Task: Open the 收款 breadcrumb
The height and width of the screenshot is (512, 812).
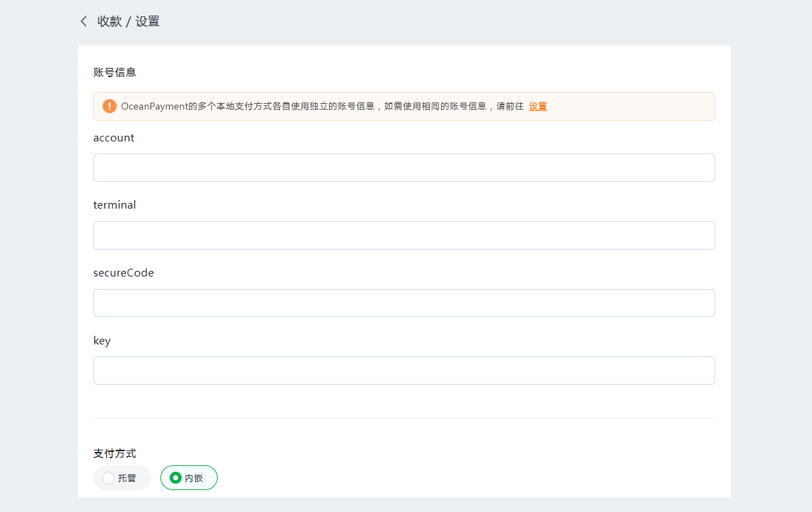Action: (x=110, y=22)
